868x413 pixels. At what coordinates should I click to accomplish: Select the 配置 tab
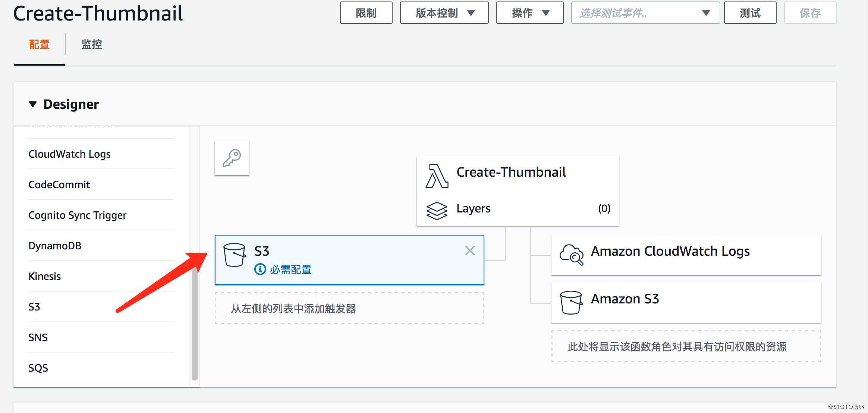click(39, 44)
